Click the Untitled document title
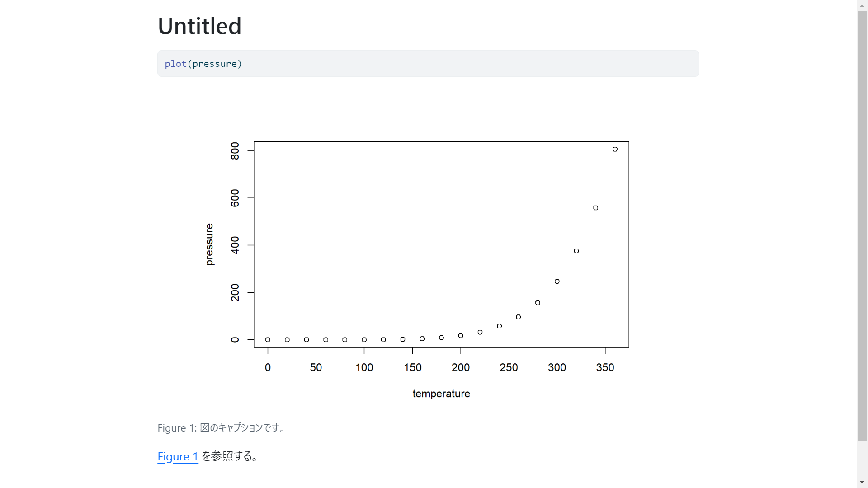 (x=199, y=26)
